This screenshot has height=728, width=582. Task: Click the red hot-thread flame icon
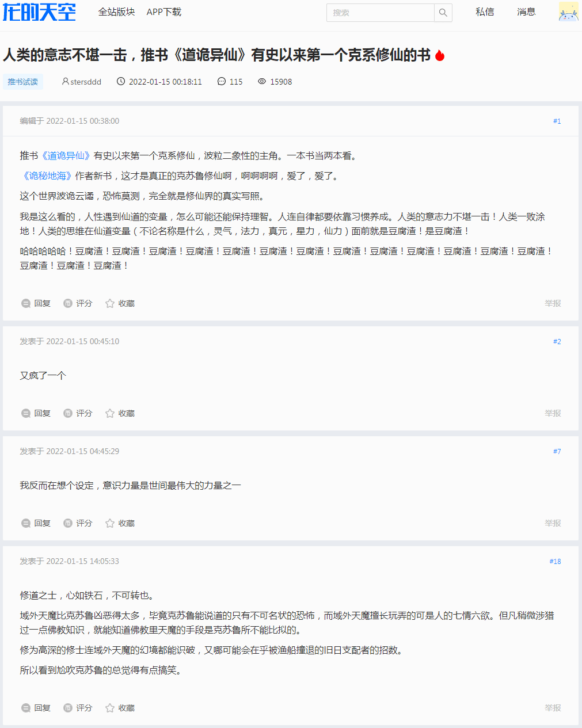pyautogui.click(x=440, y=55)
